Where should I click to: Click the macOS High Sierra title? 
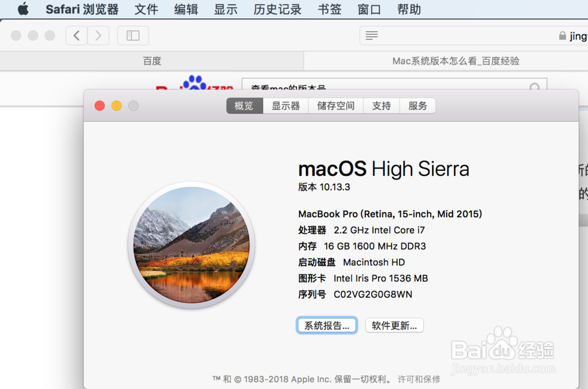383,169
